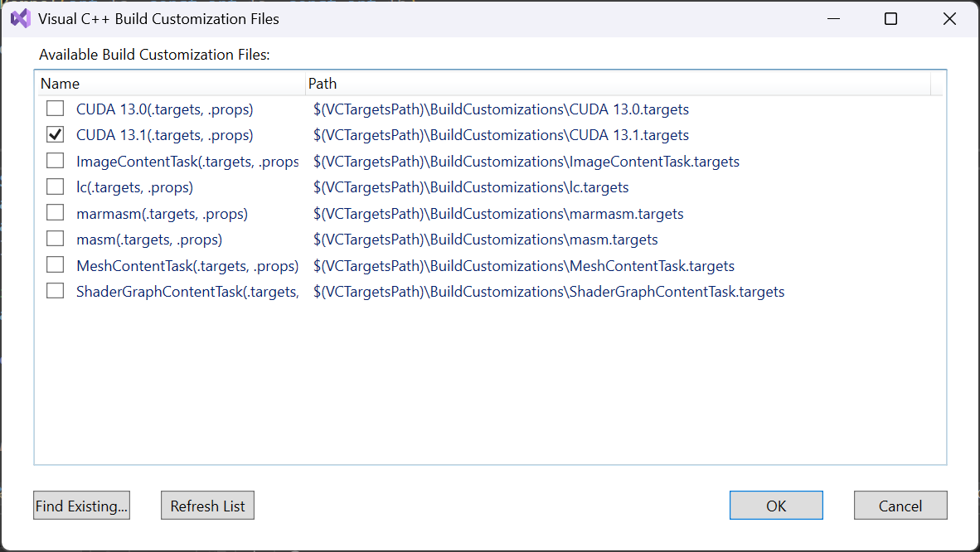The height and width of the screenshot is (552, 980).
Task: Check the ImageContentTask customization box
Action: (55, 160)
